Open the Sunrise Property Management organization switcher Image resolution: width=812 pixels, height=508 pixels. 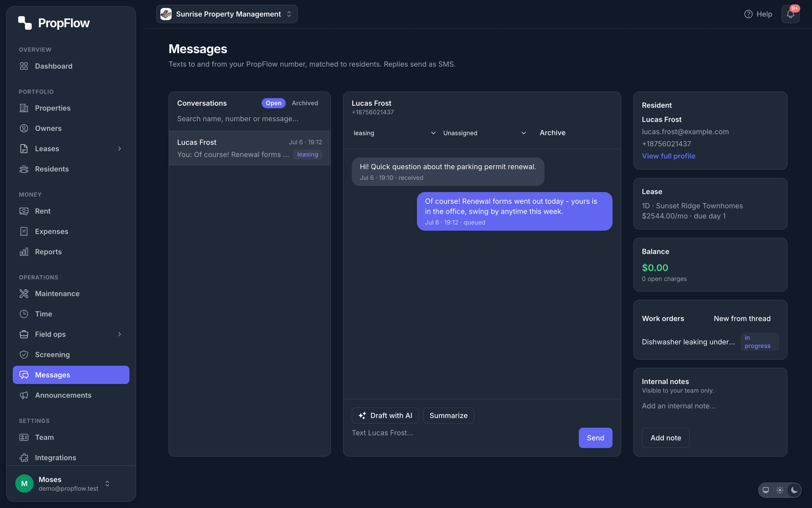coord(227,14)
